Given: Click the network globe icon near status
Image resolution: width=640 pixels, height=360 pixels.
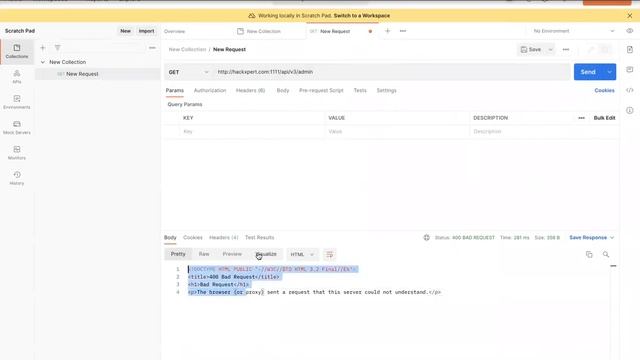Looking at the screenshot, I should tap(427, 238).
